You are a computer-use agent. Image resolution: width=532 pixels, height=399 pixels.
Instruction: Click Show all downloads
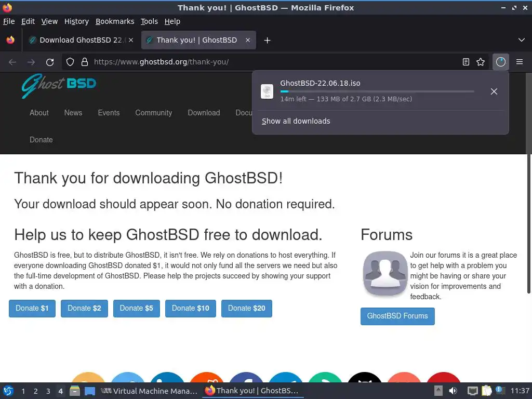[x=296, y=121]
